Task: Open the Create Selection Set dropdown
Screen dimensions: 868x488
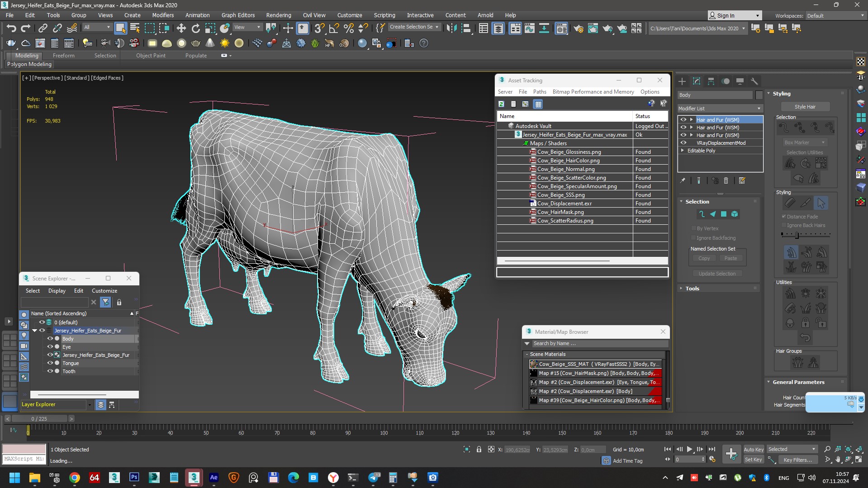Action: point(414,27)
